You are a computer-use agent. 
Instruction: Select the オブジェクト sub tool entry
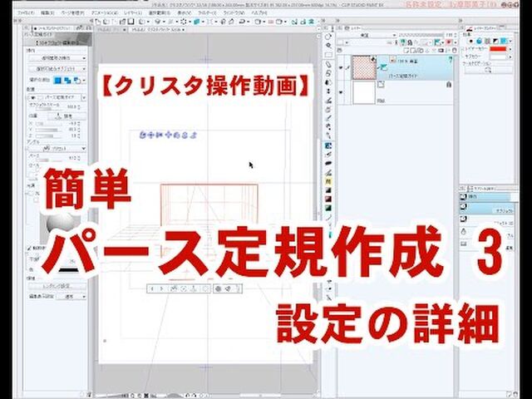point(488,208)
